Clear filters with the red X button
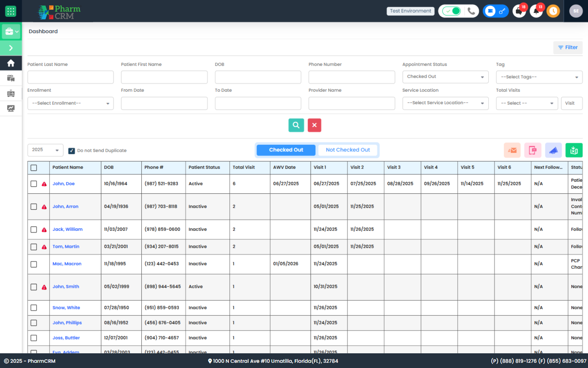Image resolution: width=588 pixels, height=368 pixels. click(314, 125)
